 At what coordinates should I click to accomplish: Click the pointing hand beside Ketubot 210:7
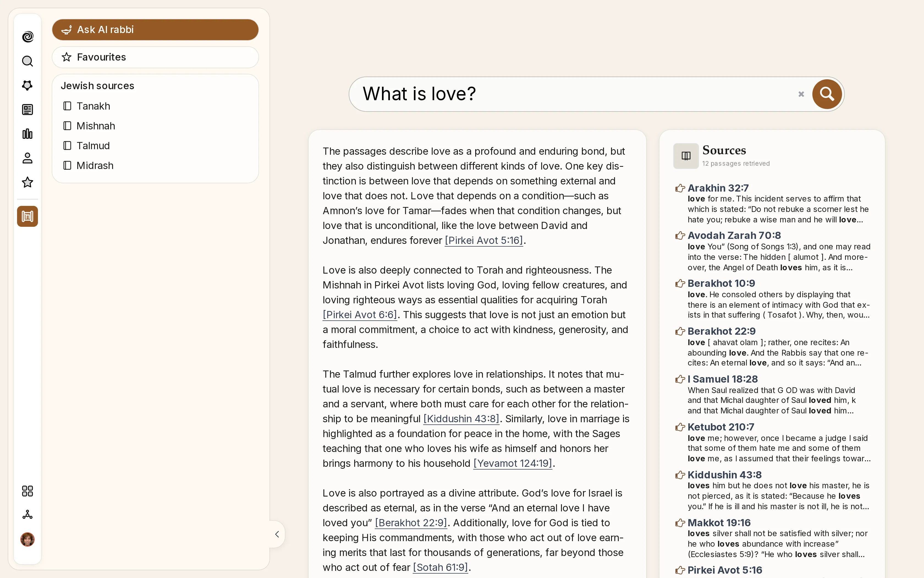point(680,427)
